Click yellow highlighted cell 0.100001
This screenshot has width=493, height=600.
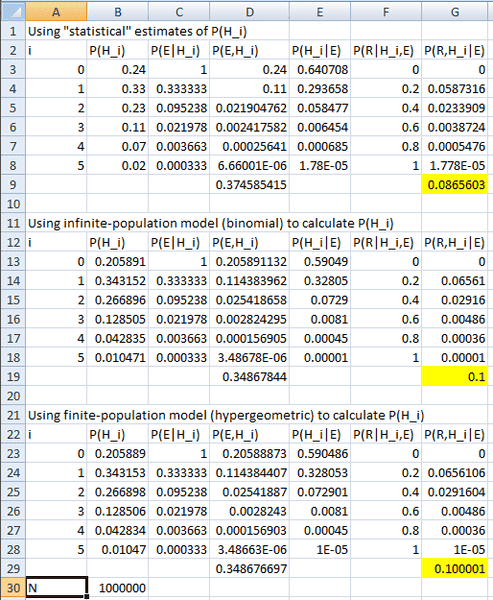pos(455,569)
